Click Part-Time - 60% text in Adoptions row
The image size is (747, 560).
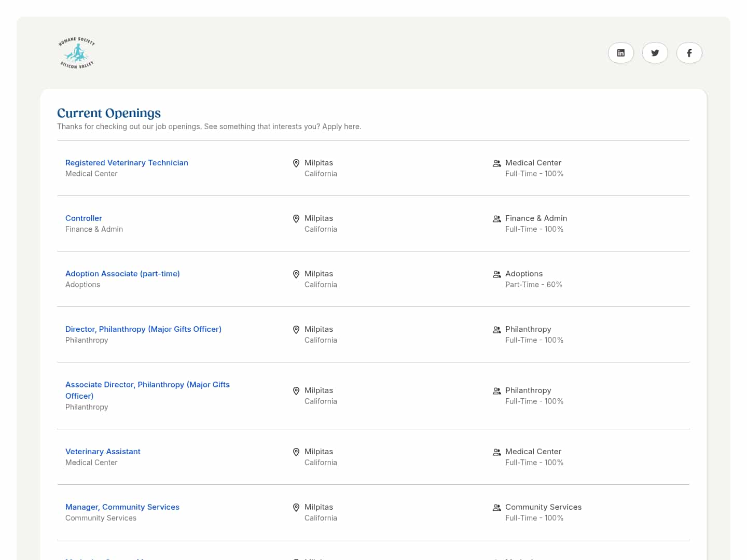pyautogui.click(x=533, y=285)
